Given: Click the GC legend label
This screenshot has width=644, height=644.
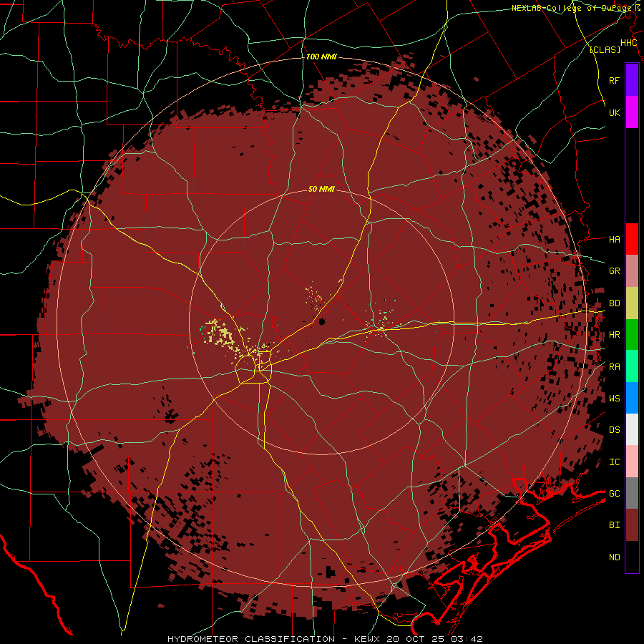Looking at the screenshot, I should pyautogui.click(x=614, y=494).
